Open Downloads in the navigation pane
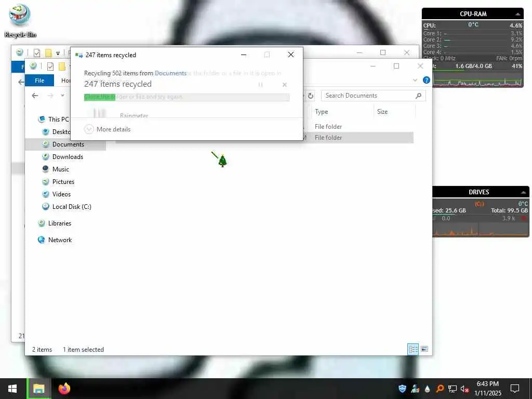Image resolution: width=532 pixels, height=399 pixels. click(62, 157)
